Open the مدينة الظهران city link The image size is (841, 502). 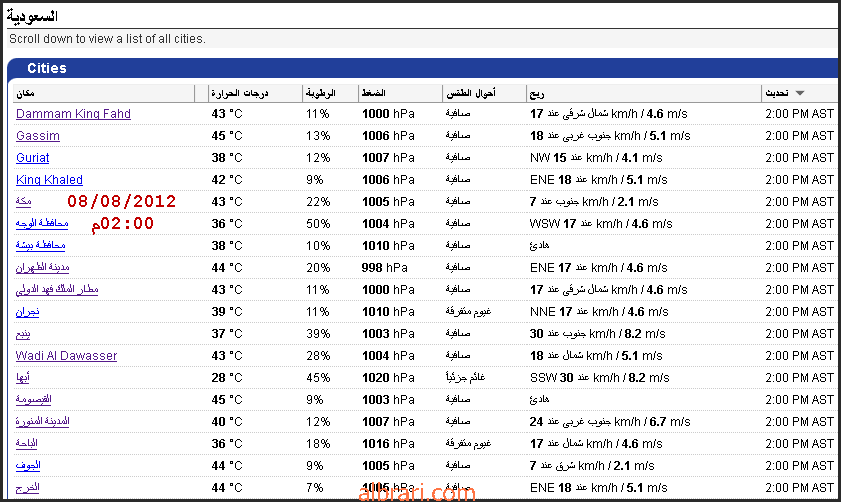coord(42,268)
